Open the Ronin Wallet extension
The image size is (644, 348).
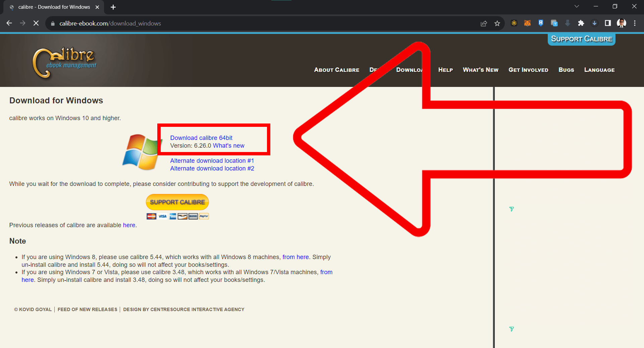click(x=541, y=23)
